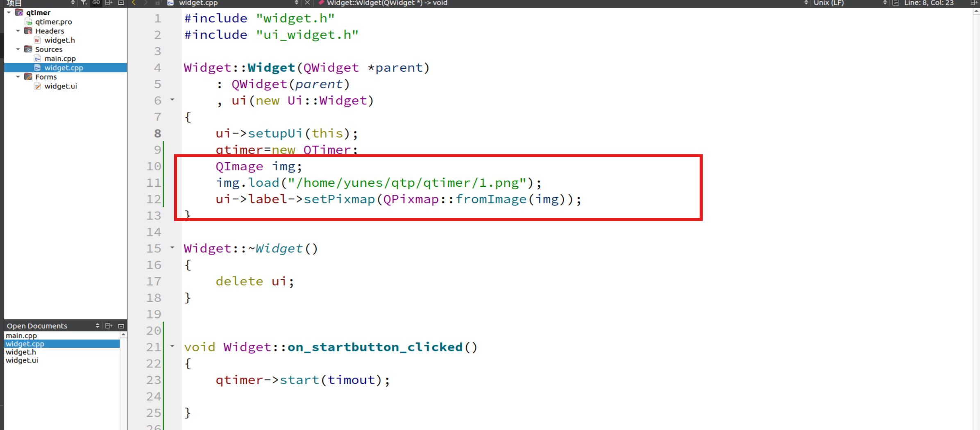Split the Projects side panel
Image resolution: width=980 pixels, height=430 pixels.
tap(109, 2)
